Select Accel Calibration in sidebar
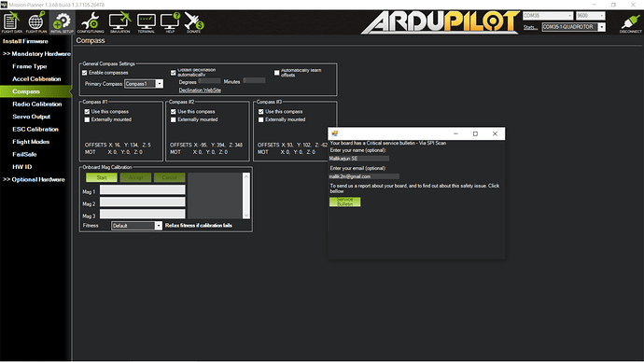This screenshot has width=644, height=362. (36, 78)
